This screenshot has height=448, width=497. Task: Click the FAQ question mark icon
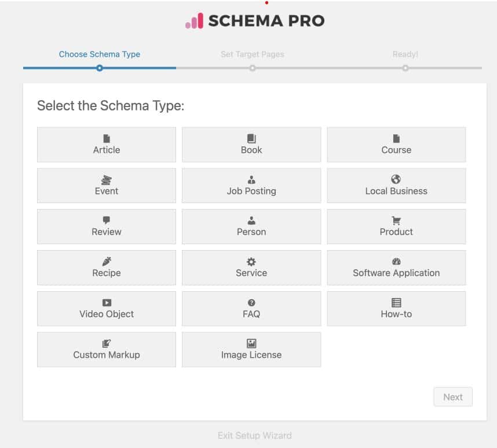pos(251,303)
